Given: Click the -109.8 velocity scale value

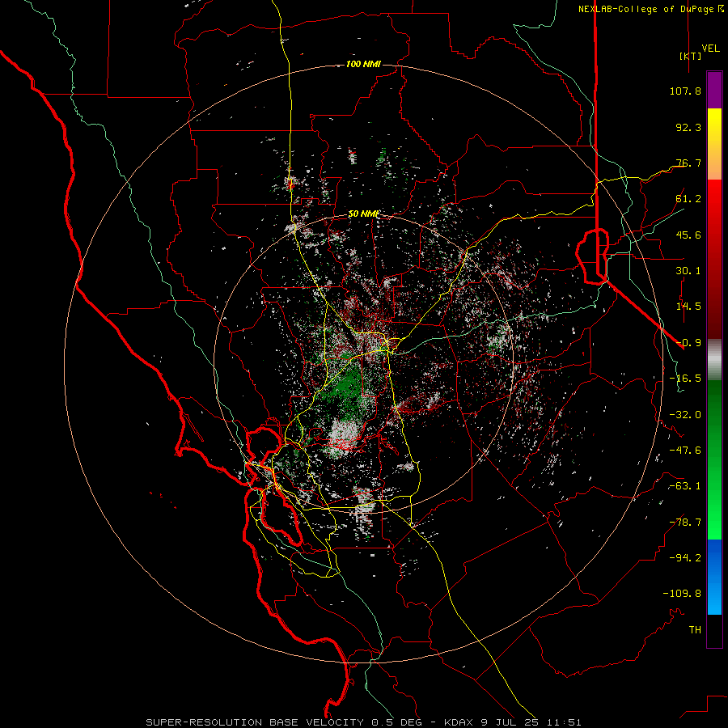Looking at the screenshot, I should (x=682, y=594).
